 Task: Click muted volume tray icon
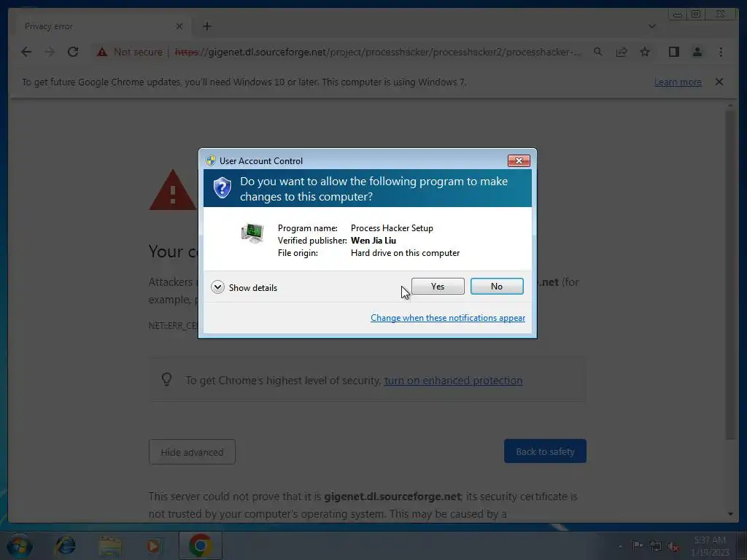[673, 546]
